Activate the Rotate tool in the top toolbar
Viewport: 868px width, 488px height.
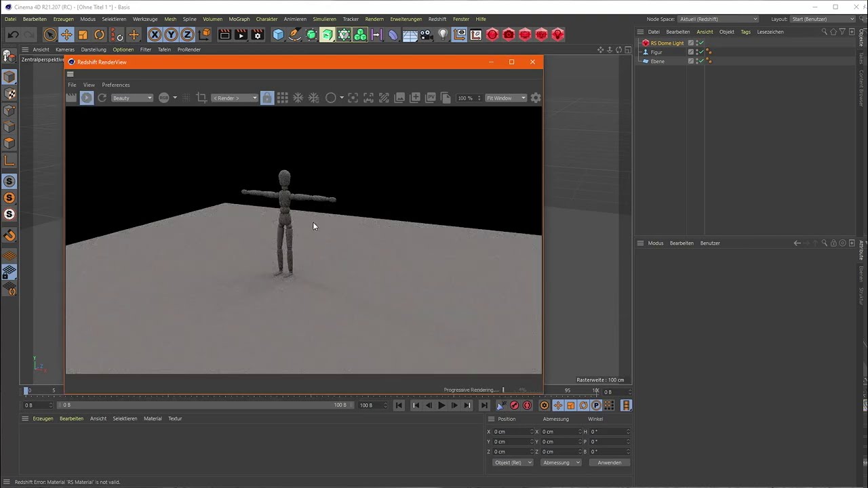99,35
